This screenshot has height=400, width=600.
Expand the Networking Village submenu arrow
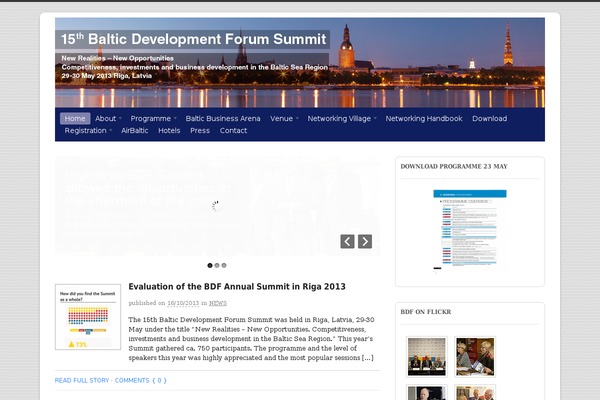(x=375, y=119)
